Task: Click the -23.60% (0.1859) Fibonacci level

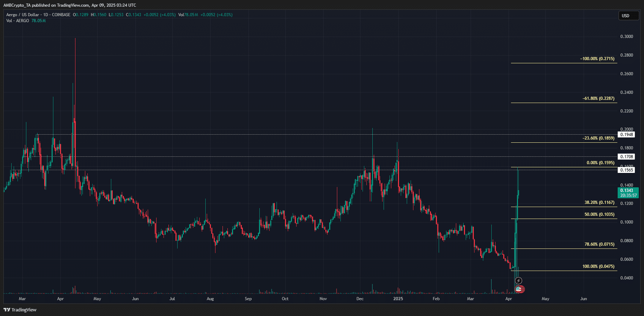Action: (598, 138)
